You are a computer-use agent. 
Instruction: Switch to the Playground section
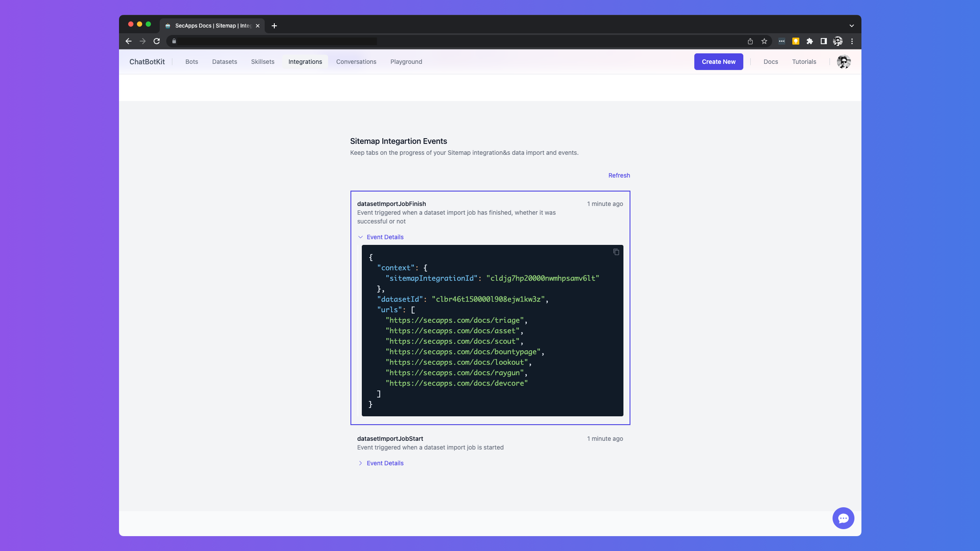pos(406,62)
